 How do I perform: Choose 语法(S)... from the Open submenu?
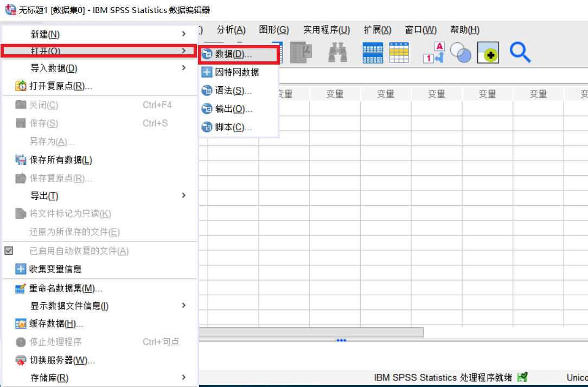[239, 91]
